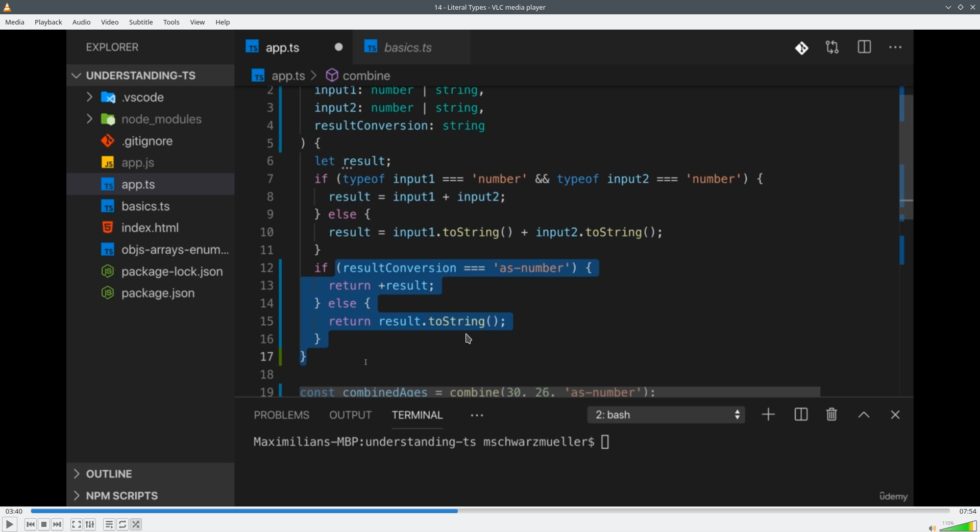Split the terminal pane
The height and width of the screenshot is (532, 980).
point(801,415)
